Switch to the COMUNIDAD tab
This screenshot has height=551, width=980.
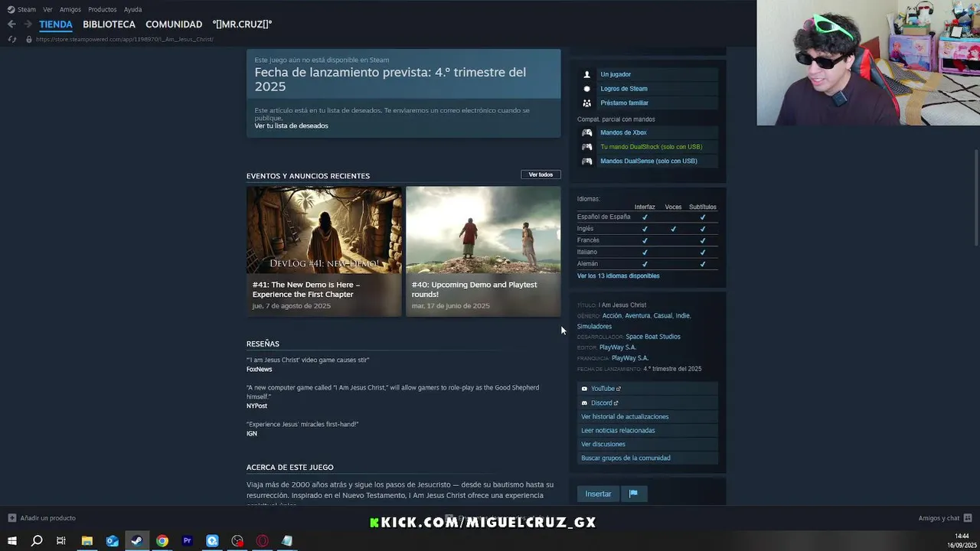[x=174, y=24]
